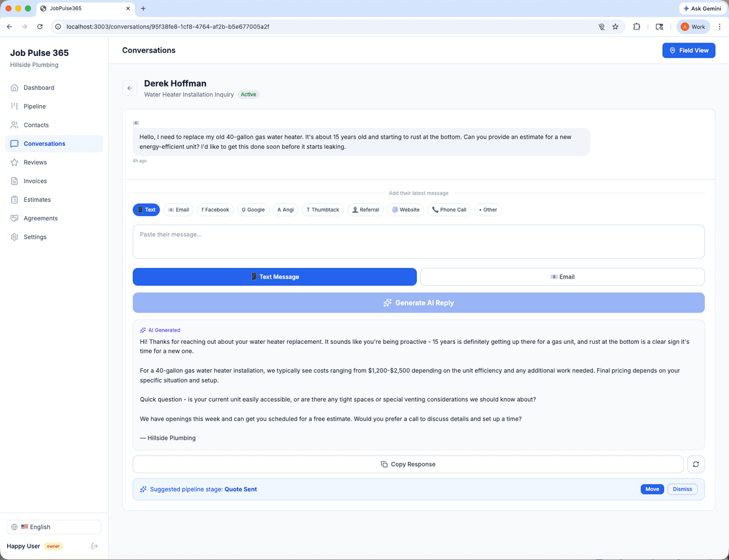
Task: Choose the Thumbtack source pill
Action: point(323,210)
